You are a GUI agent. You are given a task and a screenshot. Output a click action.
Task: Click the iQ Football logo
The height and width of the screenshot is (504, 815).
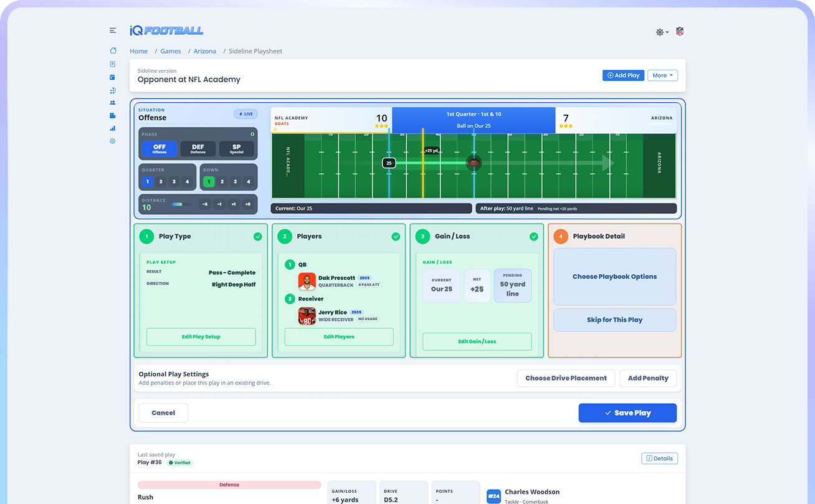tap(166, 31)
